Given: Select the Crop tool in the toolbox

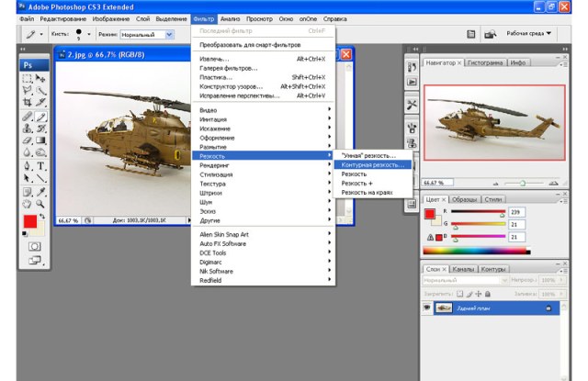Looking at the screenshot, I should [x=28, y=104].
